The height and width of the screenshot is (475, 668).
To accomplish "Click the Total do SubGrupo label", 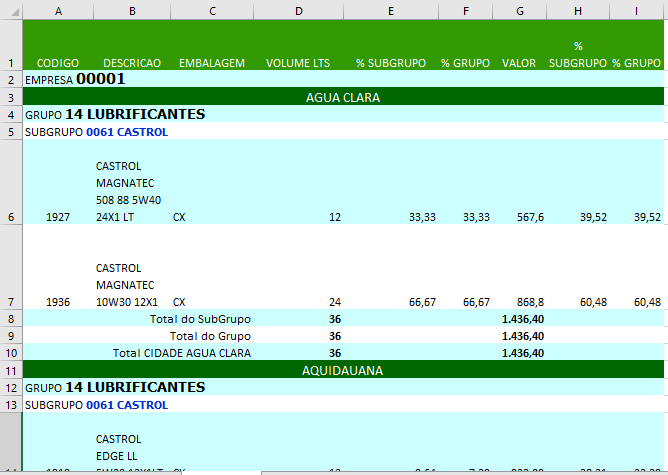I will click(199, 318).
